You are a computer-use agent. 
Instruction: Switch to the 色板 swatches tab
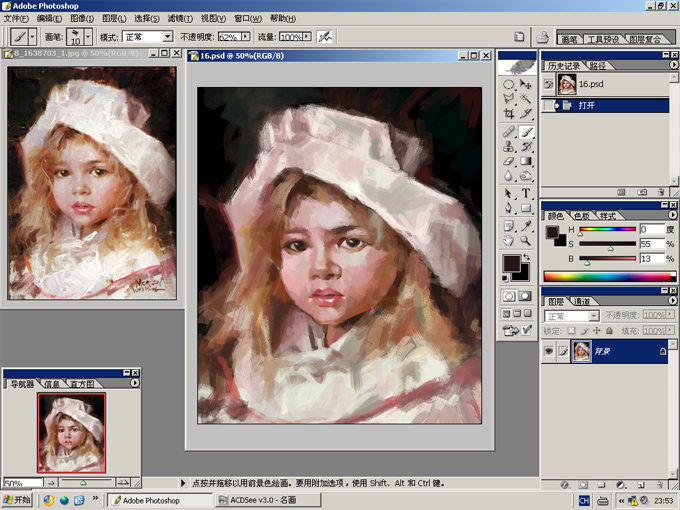(x=582, y=216)
